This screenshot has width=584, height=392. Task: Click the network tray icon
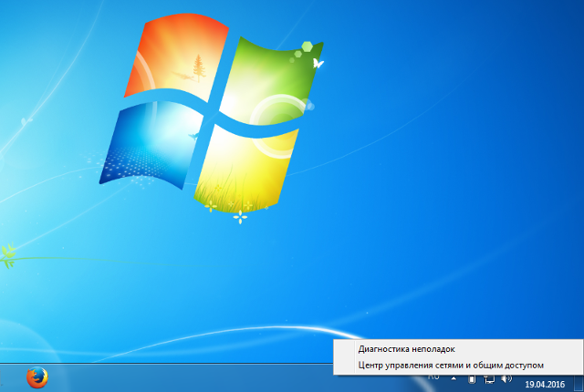[x=489, y=379]
